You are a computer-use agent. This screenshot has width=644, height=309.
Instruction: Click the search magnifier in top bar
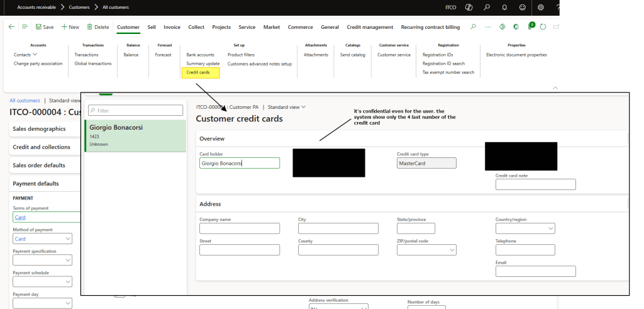[486, 7]
